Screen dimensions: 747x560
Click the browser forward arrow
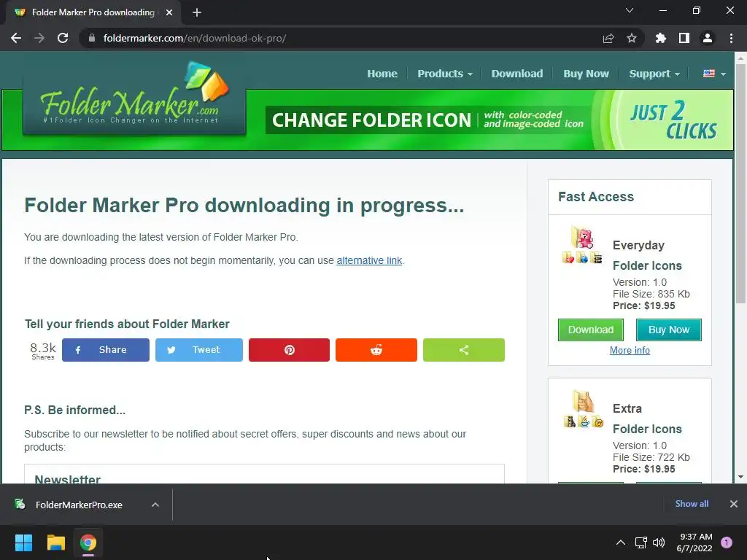39,38
